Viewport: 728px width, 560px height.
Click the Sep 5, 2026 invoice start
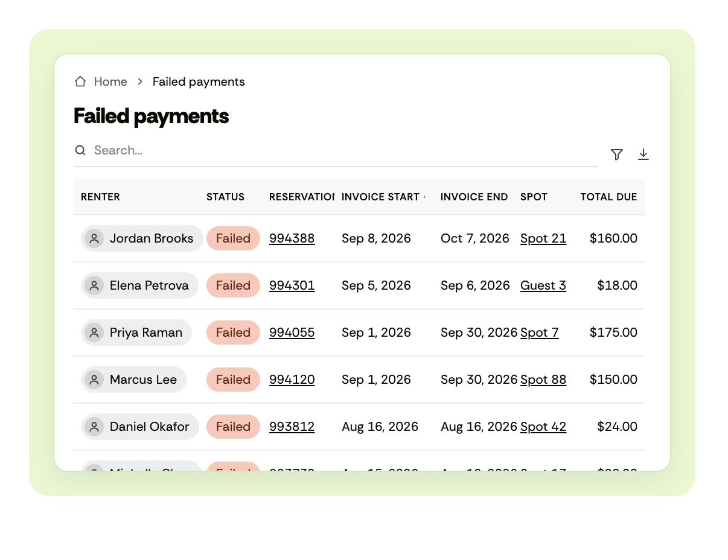(376, 285)
